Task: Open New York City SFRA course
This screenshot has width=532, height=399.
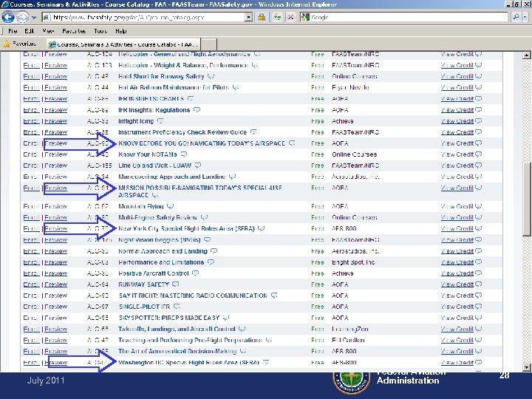Action: tap(186, 228)
